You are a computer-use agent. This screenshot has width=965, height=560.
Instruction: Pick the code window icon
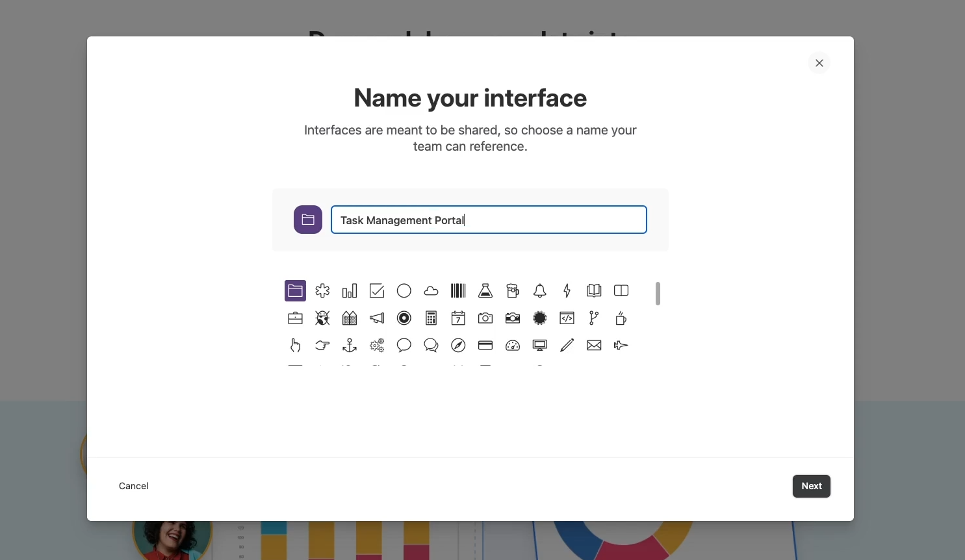pos(567,318)
